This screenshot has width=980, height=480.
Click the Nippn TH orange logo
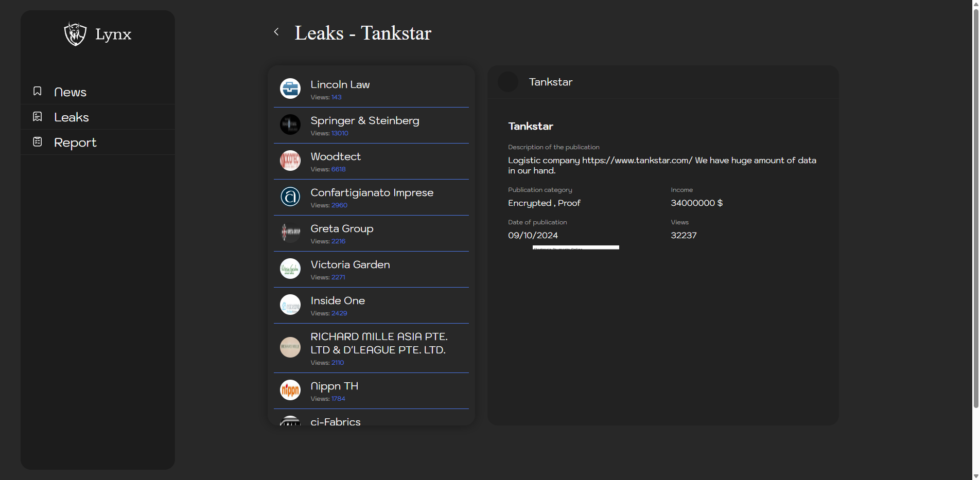(x=290, y=390)
